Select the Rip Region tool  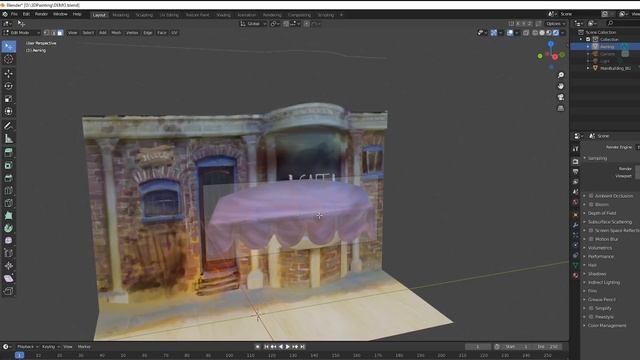[9, 291]
